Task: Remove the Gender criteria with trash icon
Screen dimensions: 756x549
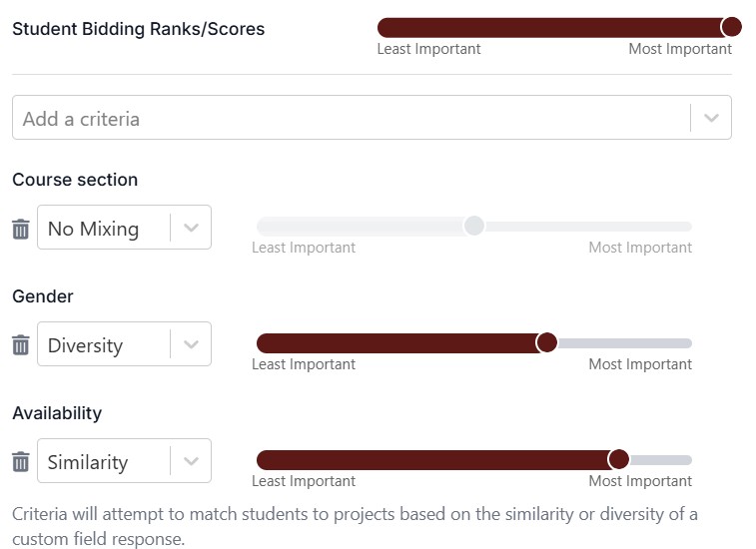Action: [20, 345]
